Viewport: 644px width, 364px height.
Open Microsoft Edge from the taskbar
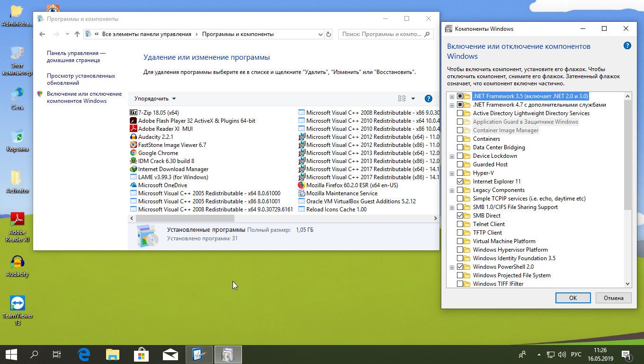(x=84, y=355)
